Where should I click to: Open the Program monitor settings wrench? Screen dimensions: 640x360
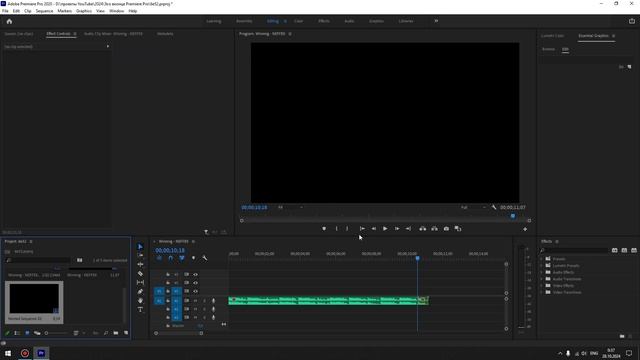[x=494, y=207]
